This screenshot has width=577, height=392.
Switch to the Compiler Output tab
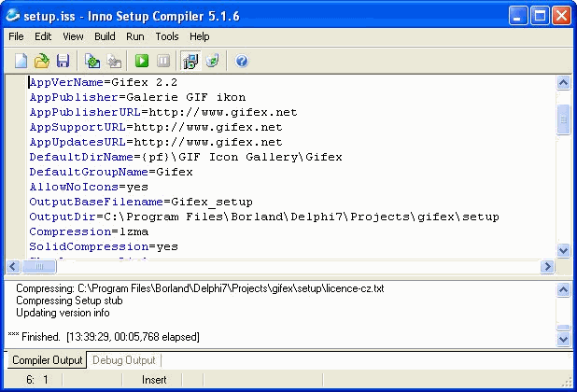47,360
